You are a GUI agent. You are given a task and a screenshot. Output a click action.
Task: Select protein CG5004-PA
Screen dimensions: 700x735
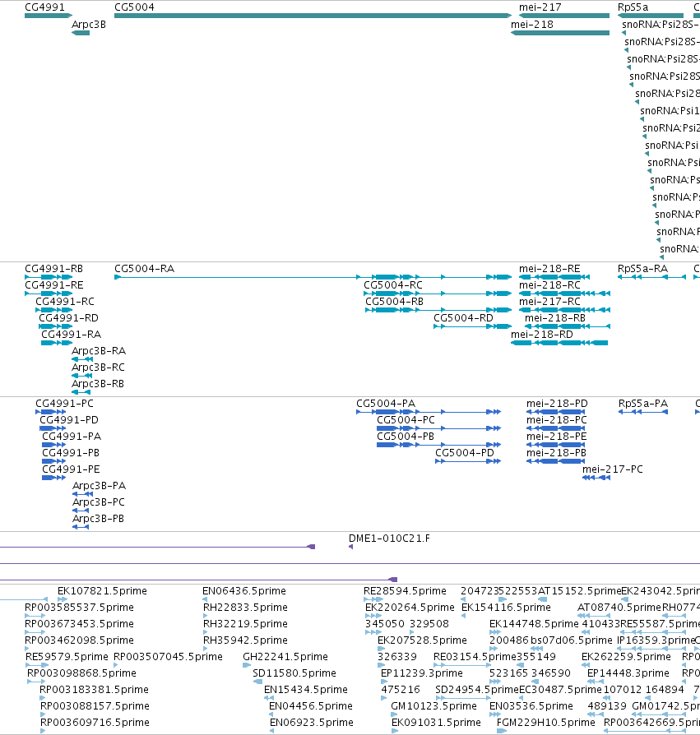(x=386, y=404)
